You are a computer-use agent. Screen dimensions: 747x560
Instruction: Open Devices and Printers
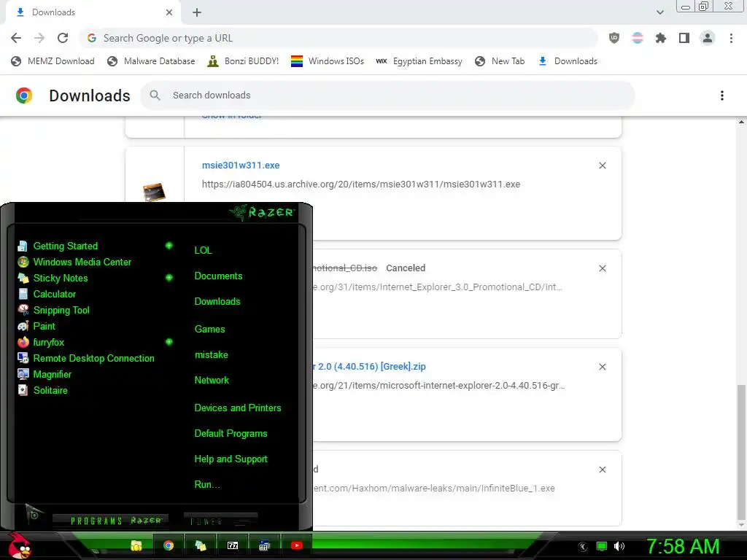pyautogui.click(x=238, y=408)
